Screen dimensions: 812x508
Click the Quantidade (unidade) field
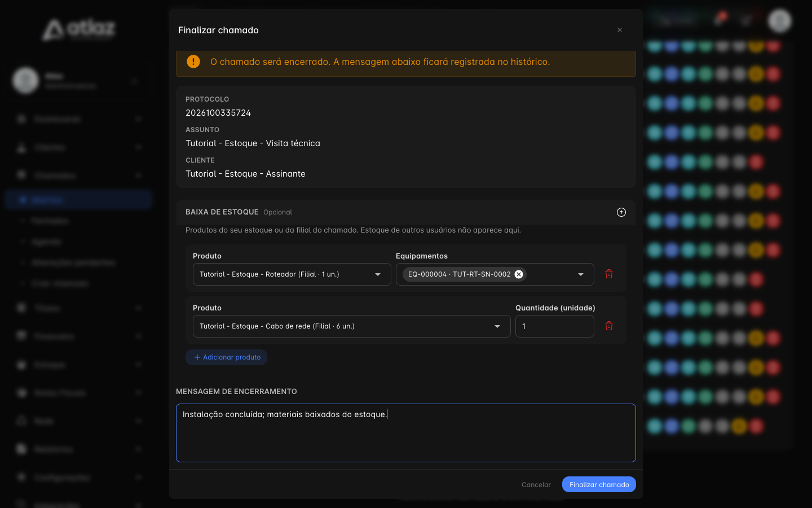[555, 326]
